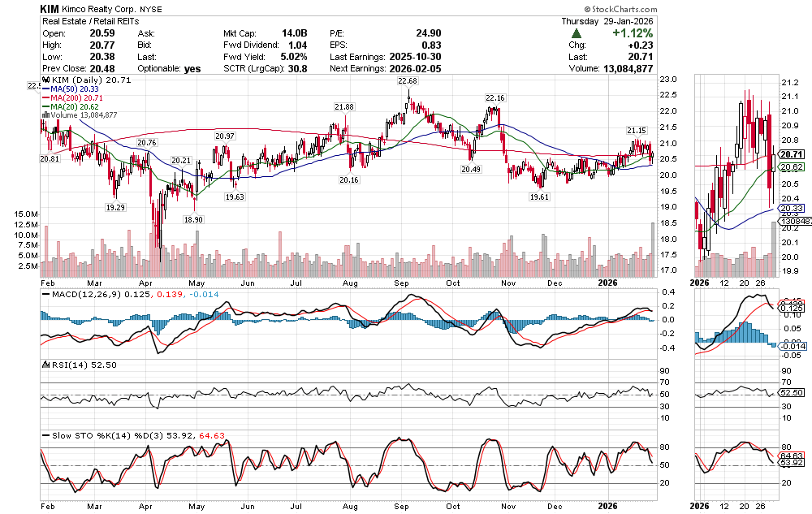Click the 22.68 peak price callout
The image size is (812, 514).
pos(407,82)
